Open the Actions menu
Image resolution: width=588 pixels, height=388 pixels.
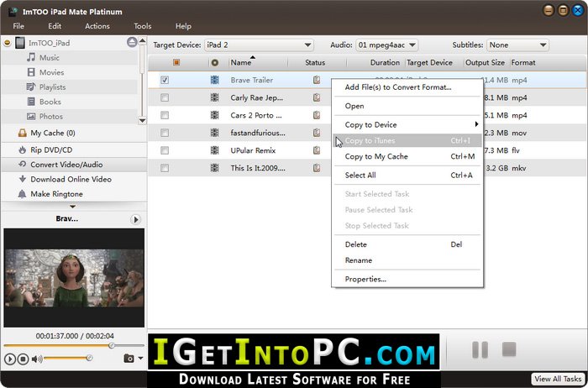(x=97, y=26)
